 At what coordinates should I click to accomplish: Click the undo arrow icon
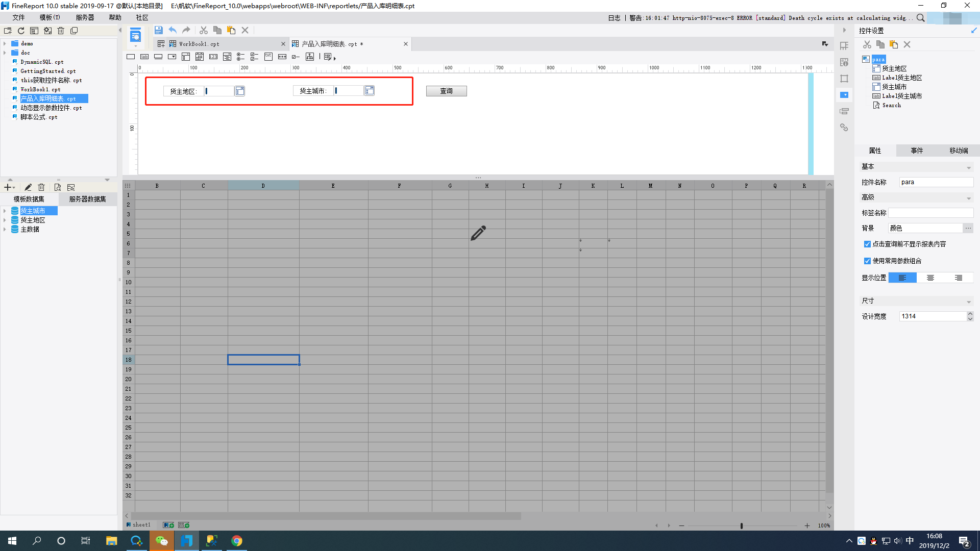pos(173,30)
